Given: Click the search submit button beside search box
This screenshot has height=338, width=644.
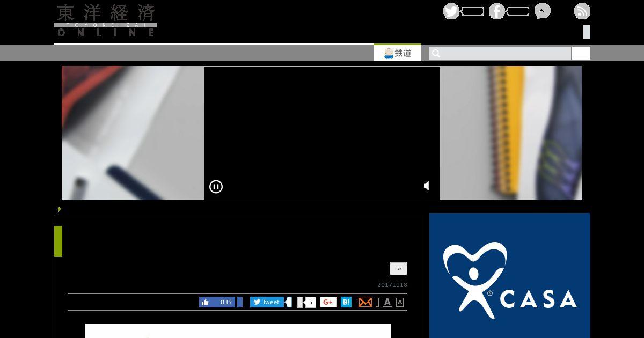Looking at the screenshot, I should click(581, 53).
